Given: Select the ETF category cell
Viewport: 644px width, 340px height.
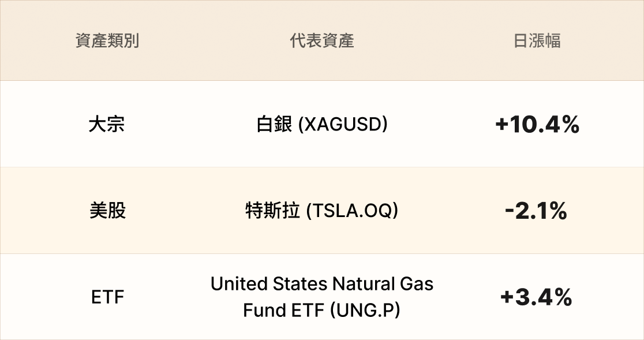Looking at the screenshot, I should [x=107, y=297].
